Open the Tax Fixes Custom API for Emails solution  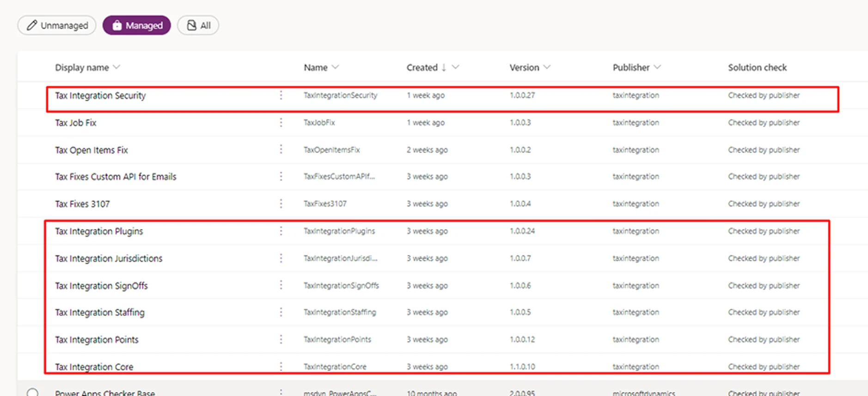[116, 177]
